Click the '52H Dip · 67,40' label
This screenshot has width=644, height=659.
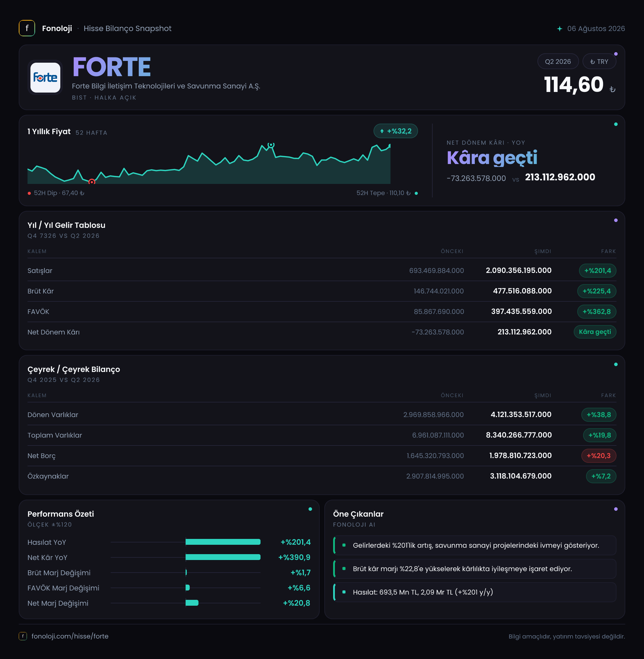(x=59, y=193)
